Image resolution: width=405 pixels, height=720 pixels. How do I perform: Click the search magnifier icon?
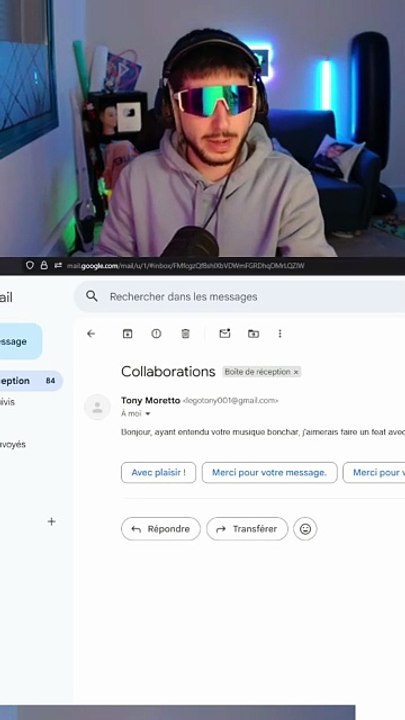[x=92, y=296]
